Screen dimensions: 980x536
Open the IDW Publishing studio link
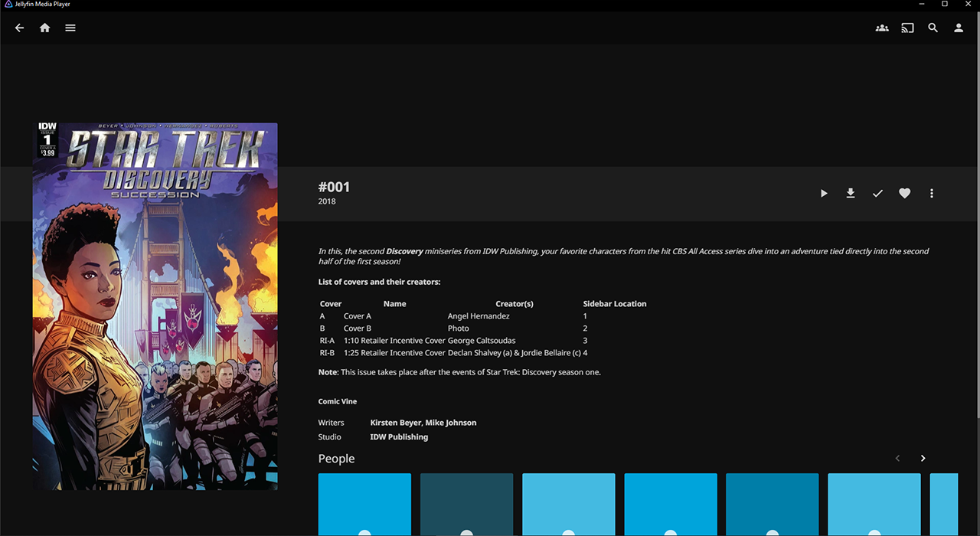[399, 437]
